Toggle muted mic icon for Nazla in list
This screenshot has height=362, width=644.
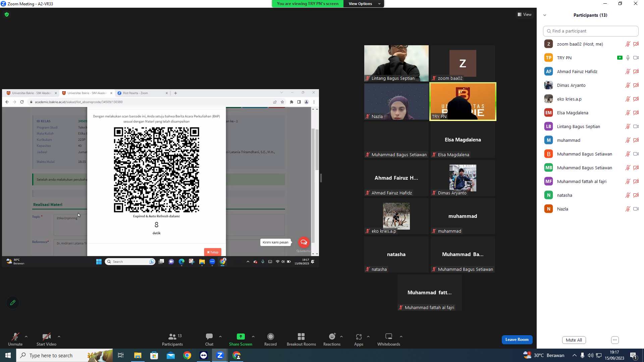coord(628,209)
